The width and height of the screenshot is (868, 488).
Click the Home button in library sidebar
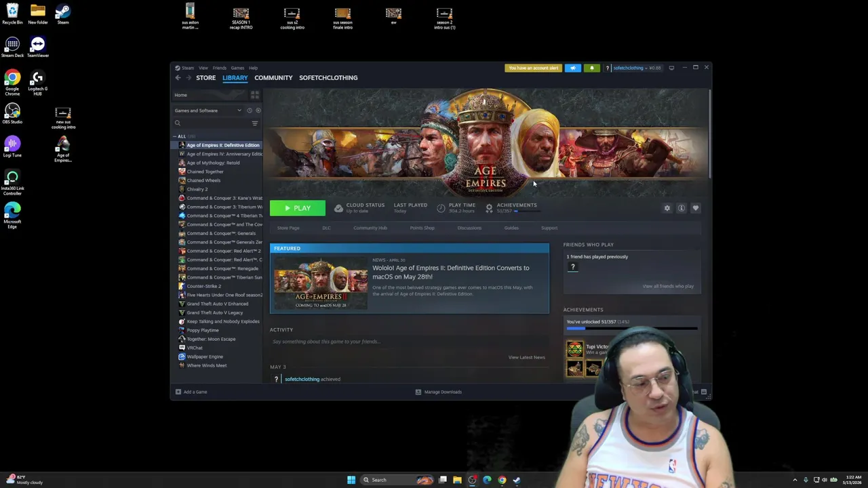click(210, 95)
